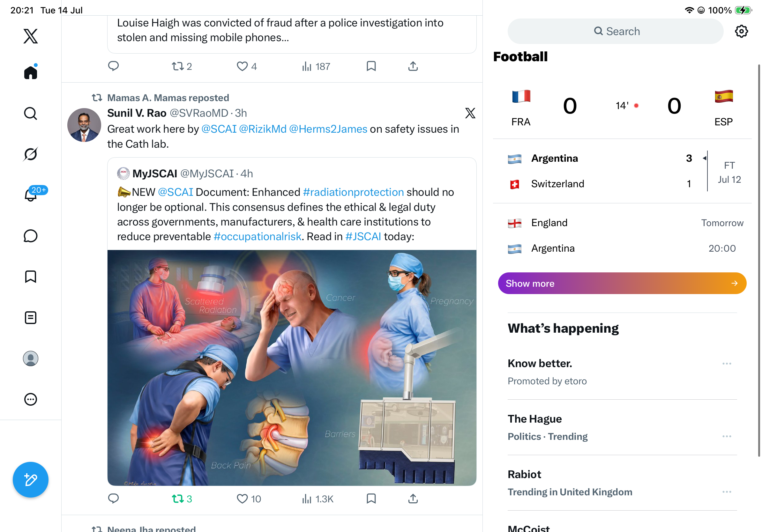Screen dimensions: 762x532
Task: Open more menu in left sidebar
Action: tap(31, 399)
